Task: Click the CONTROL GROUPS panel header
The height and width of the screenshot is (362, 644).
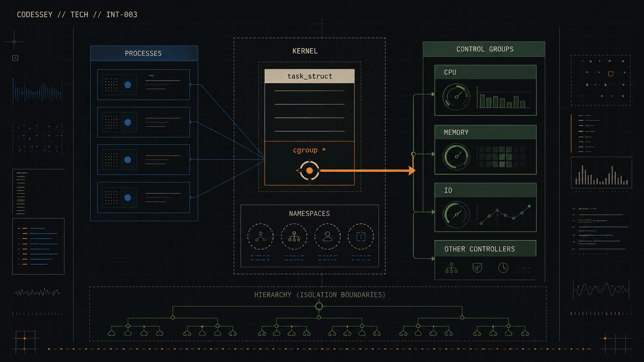Action: 484,49
